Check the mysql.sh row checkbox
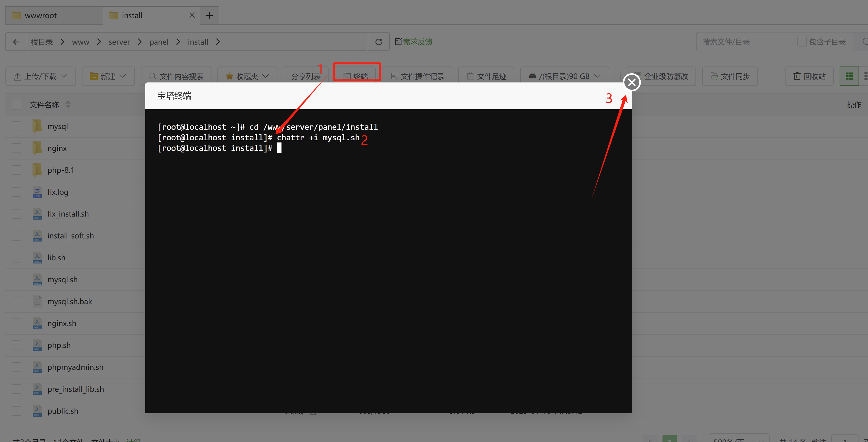The width and height of the screenshot is (868, 442). 16,280
